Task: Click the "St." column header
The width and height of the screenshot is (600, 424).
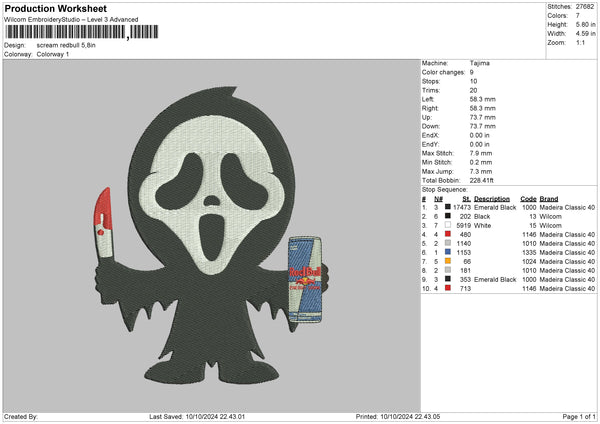Action: point(466,199)
